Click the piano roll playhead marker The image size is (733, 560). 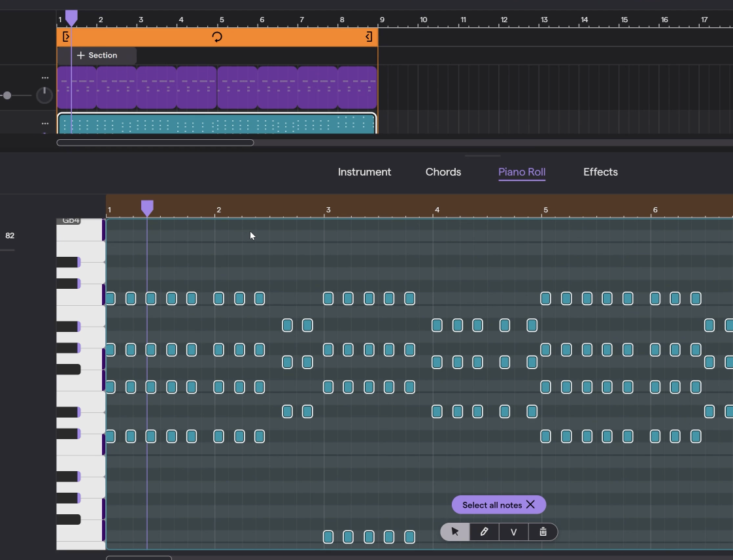click(147, 208)
